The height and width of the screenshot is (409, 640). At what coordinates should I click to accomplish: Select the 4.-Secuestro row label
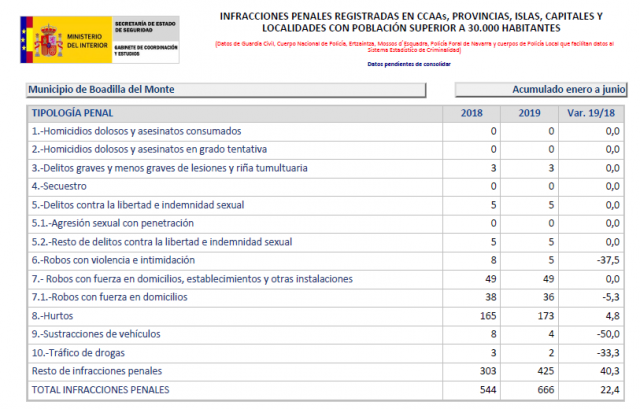click(59, 187)
